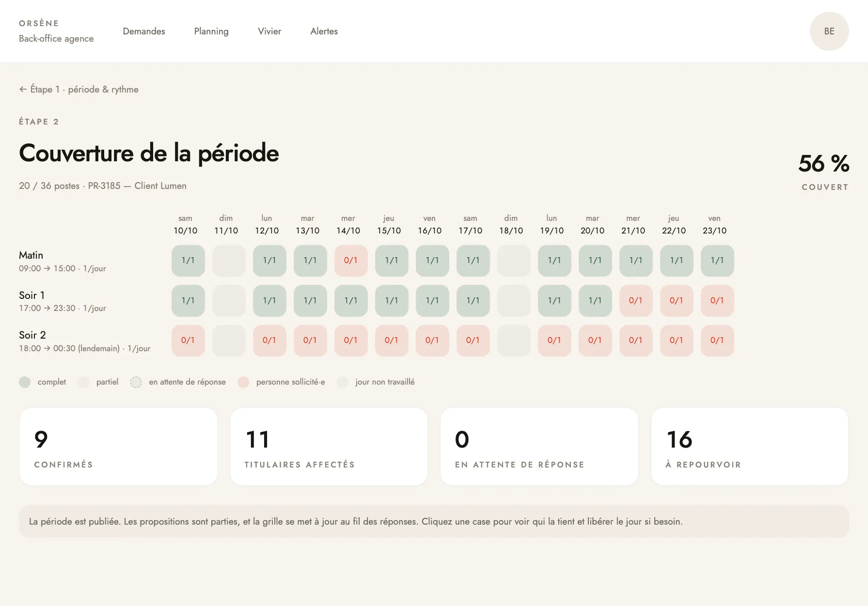Open the Soir 1 0/1 cell on mer 21/10
Image resolution: width=868 pixels, height=606 pixels.
coord(636,300)
